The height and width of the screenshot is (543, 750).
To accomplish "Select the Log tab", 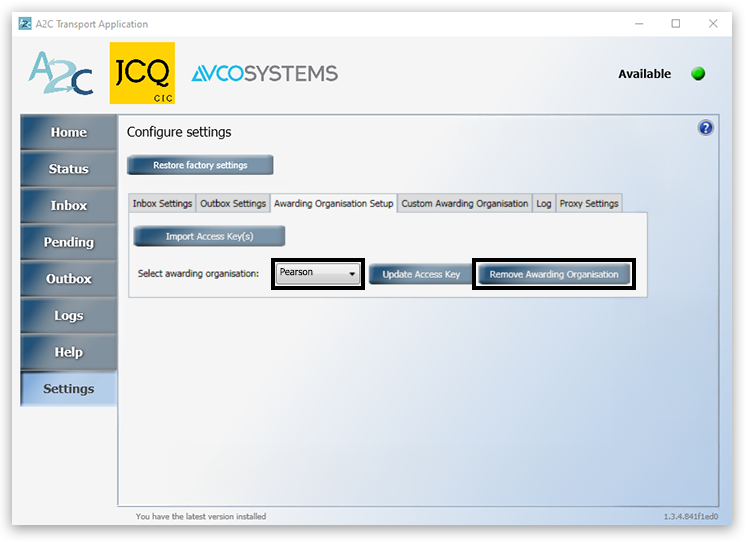I will click(543, 204).
